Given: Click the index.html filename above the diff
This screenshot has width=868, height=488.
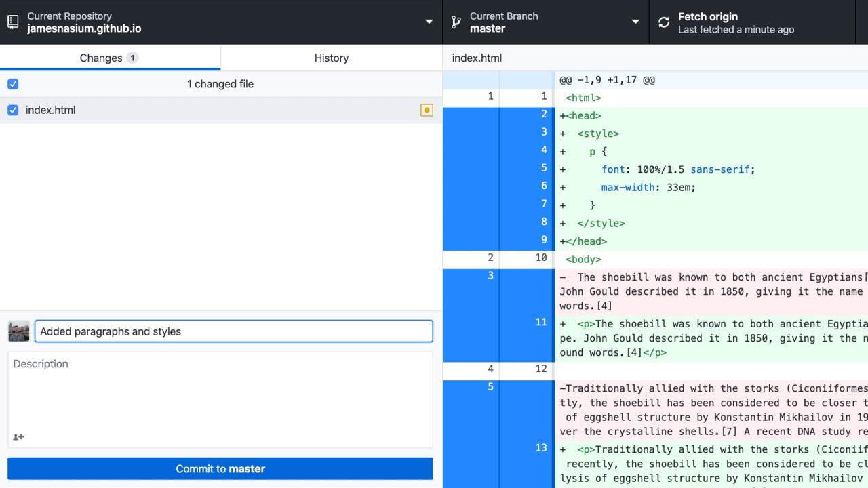Looking at the screenshot, I should [x=476, y=58].
